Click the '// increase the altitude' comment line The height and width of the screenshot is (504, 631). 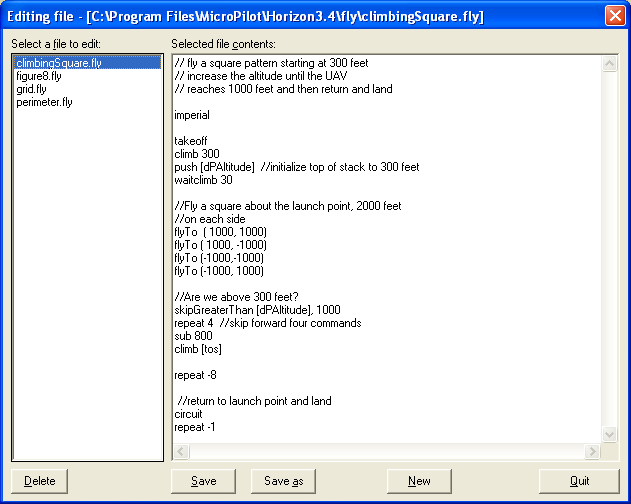coord(261,76)
